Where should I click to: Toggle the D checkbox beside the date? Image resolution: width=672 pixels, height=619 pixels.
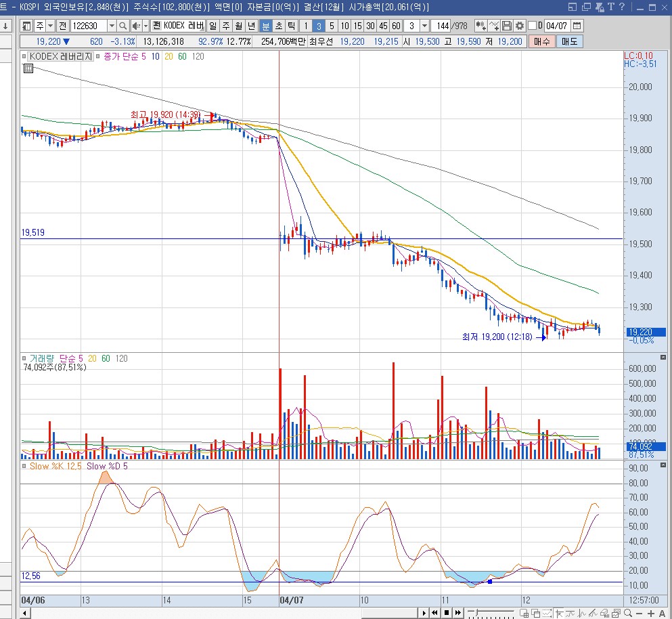point(532,26)
